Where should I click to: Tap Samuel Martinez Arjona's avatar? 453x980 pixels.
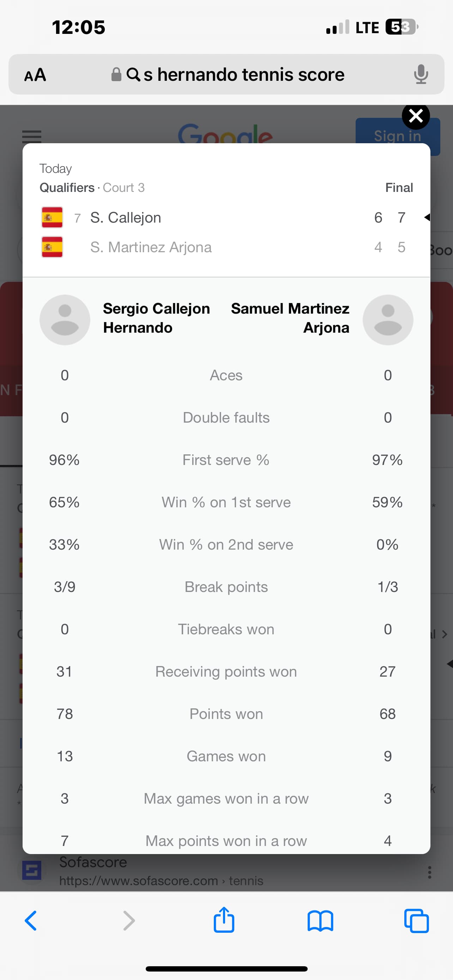(388, 320)
